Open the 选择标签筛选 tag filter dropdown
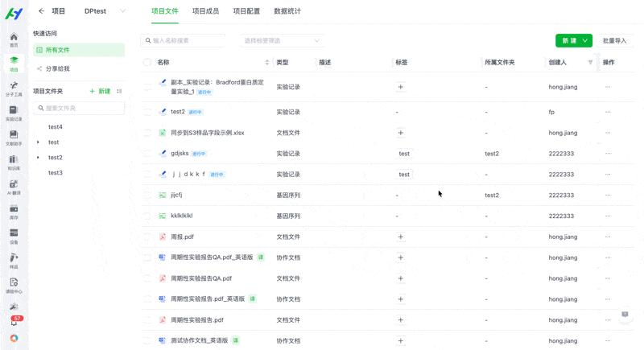This screenshot has width=644, height=350. pyautogui.click(x=282, y=40)
